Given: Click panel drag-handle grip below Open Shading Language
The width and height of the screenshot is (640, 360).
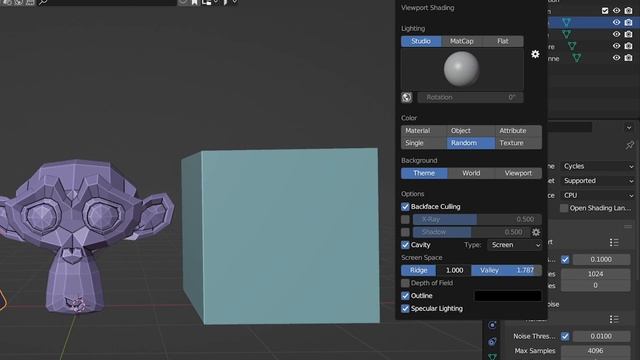Looking at the screenshot, I should [x=628, y=227].
